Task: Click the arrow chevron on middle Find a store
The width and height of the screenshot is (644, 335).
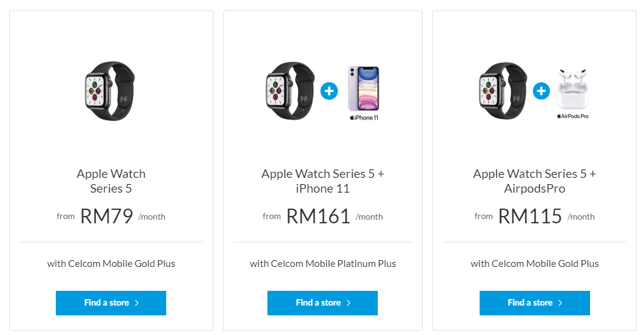Action: (x=348, y=303)
